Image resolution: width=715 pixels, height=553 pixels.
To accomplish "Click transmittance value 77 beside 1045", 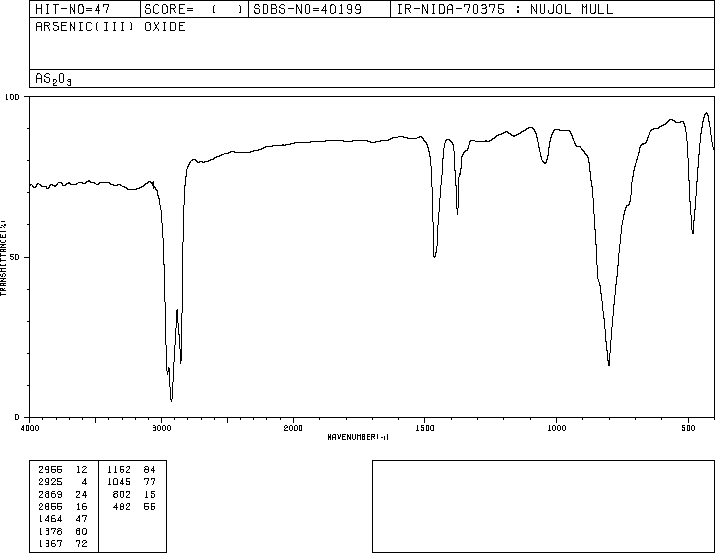I will click(x=150, y=481).
